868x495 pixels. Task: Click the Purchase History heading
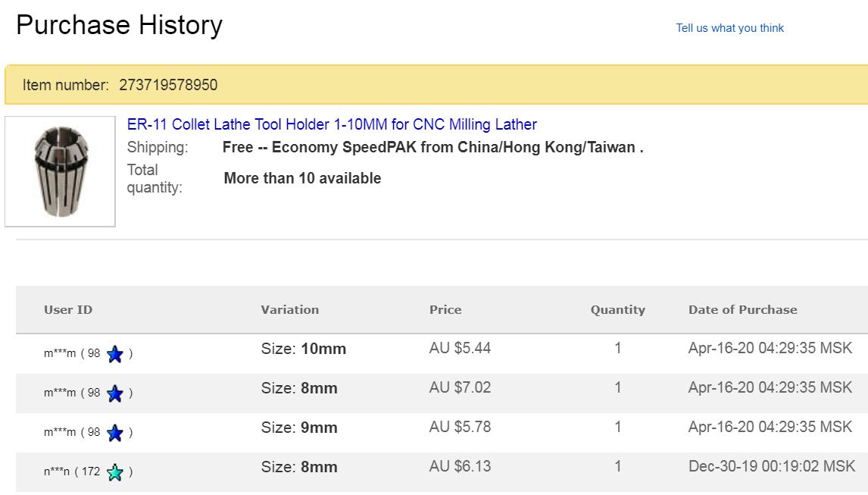pos(119,26)
